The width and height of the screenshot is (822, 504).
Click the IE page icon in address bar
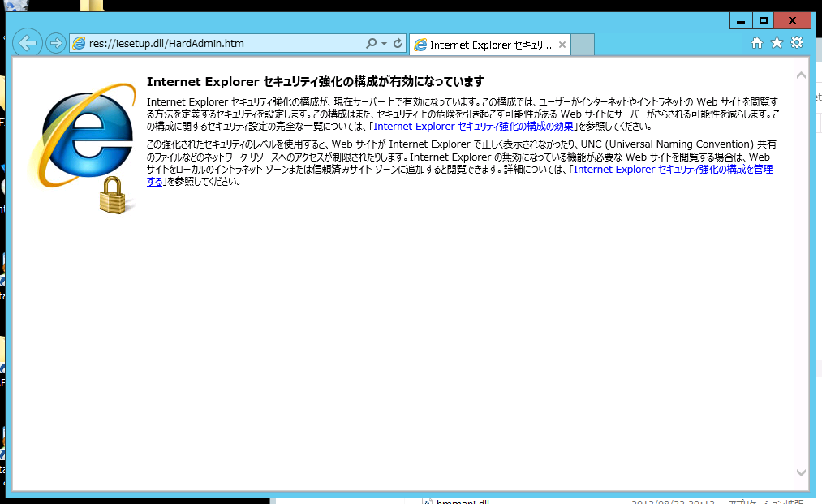tap(79, 44)
